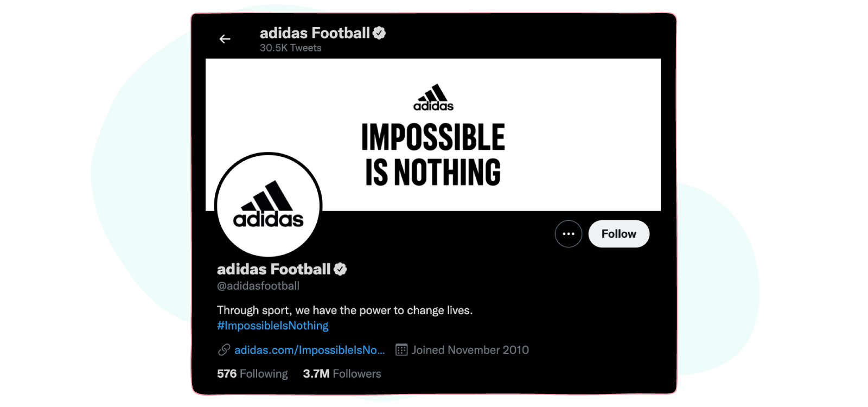Open the adidas.com/ImpossibleIsNo... website link
Screen dimensions: 868x407
[309, 350]
